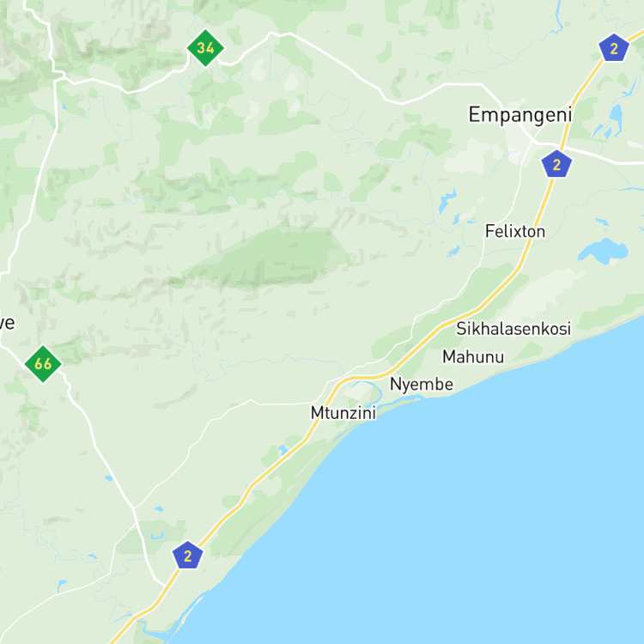Select route 2 shield southwest of Mtunzini
This screenshot has width=644, height=644.
pos(188,556)
